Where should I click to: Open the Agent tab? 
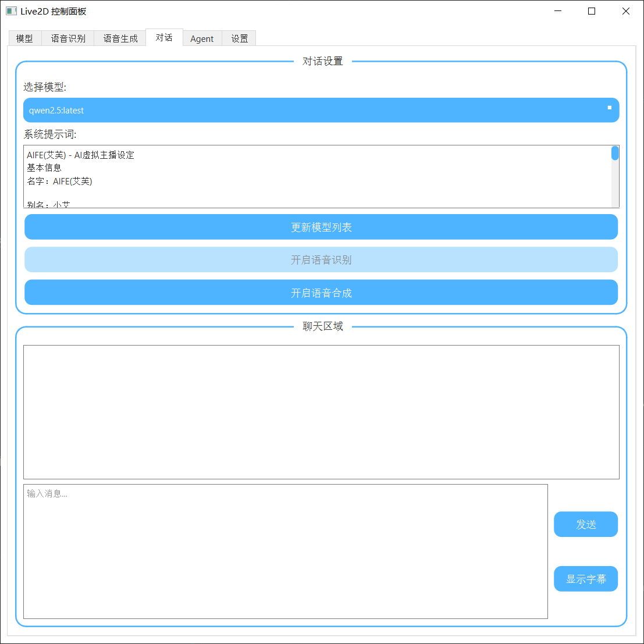click(x=202, y=38)
